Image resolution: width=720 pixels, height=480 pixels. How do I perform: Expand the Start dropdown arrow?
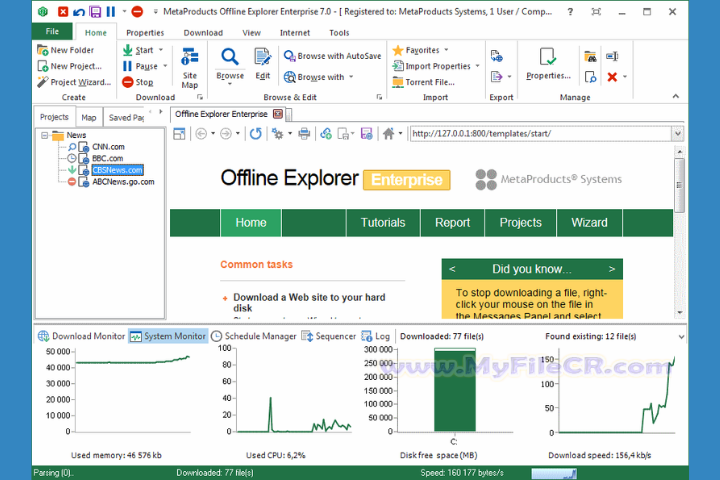coord(161,50)
